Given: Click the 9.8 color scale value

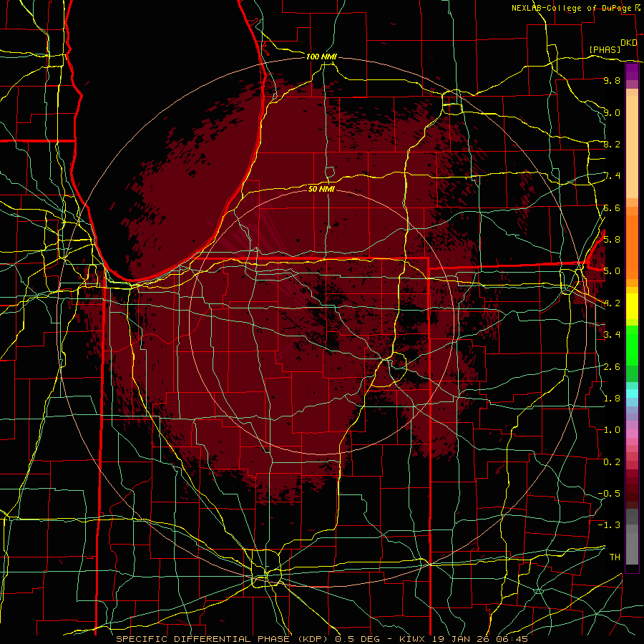Looking at the screenshot, I should (612, 80).
